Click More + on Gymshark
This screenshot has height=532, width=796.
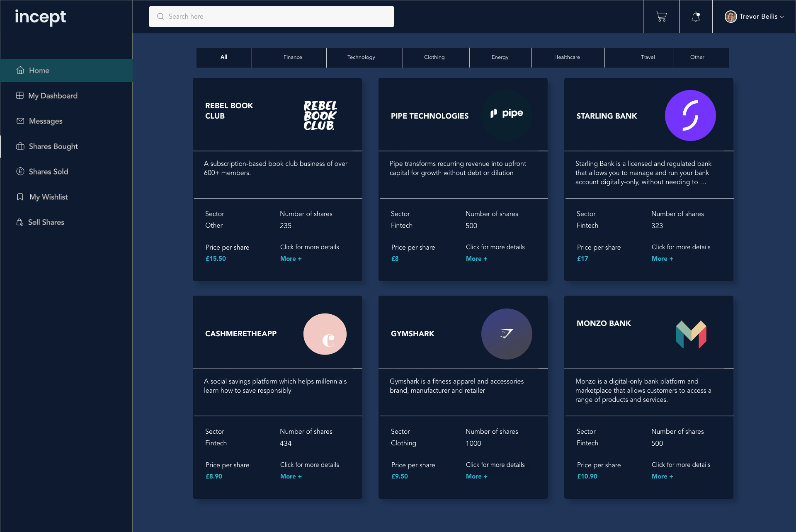[477, 476]
